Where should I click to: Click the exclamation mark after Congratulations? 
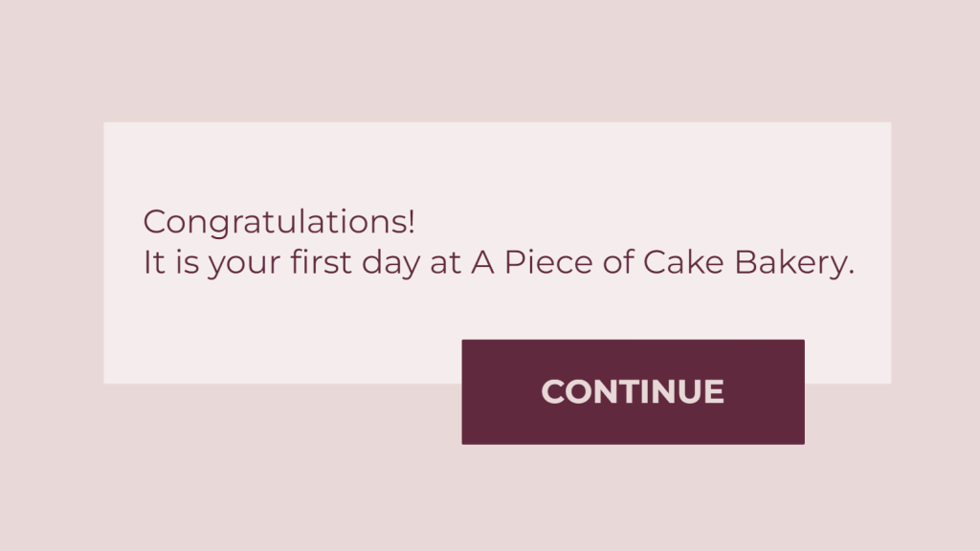411,222
